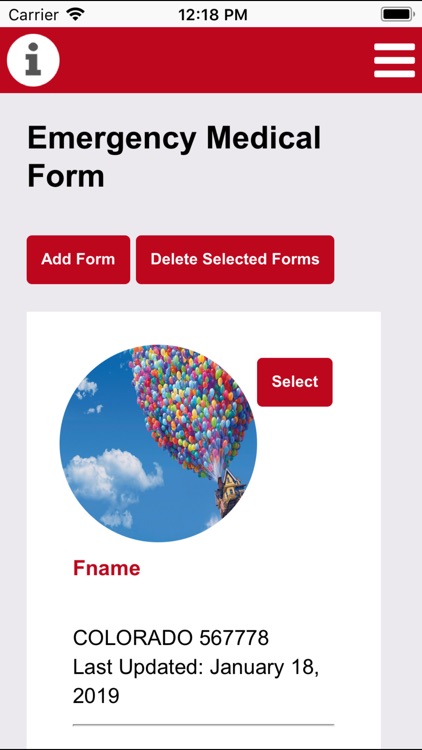Click the empty red header bar area
The height and width of the screenshot is (750, 422).
215,60
